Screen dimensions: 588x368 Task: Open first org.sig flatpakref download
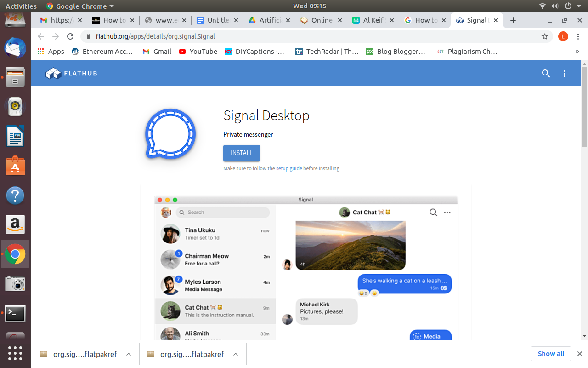point(79,354)
